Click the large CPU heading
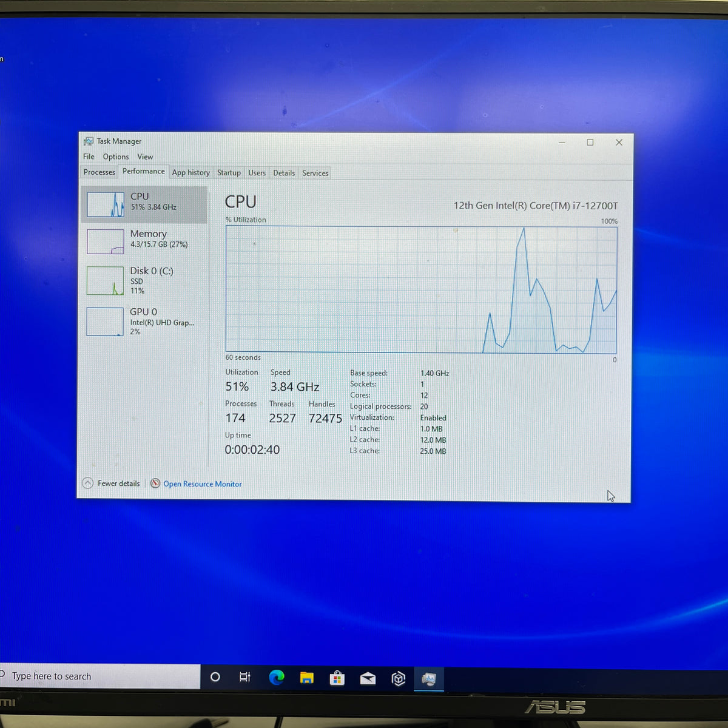This screenshot has width=728, height=728. click(x=240, y=202)
